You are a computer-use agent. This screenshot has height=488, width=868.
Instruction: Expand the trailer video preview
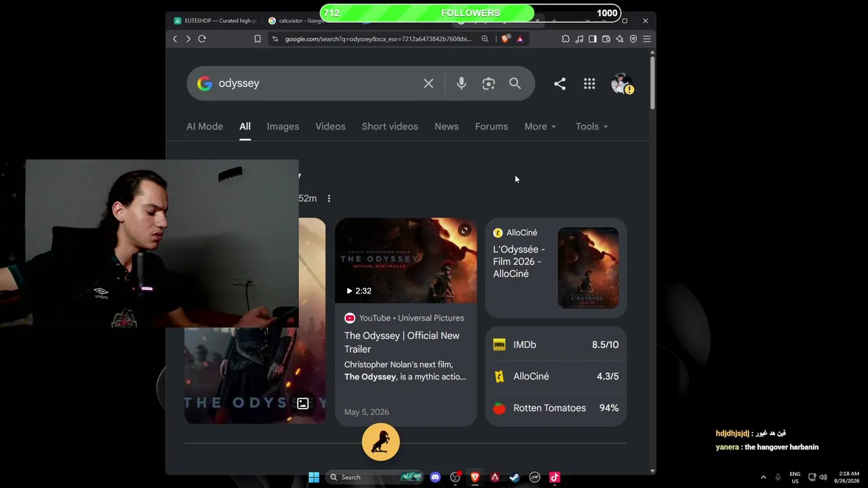[465, 230]
